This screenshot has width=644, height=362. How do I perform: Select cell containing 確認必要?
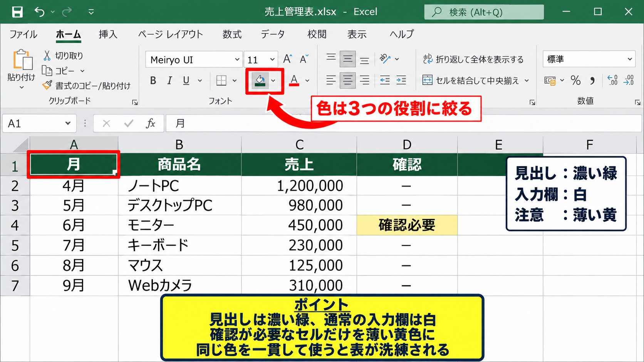(407, 225)
